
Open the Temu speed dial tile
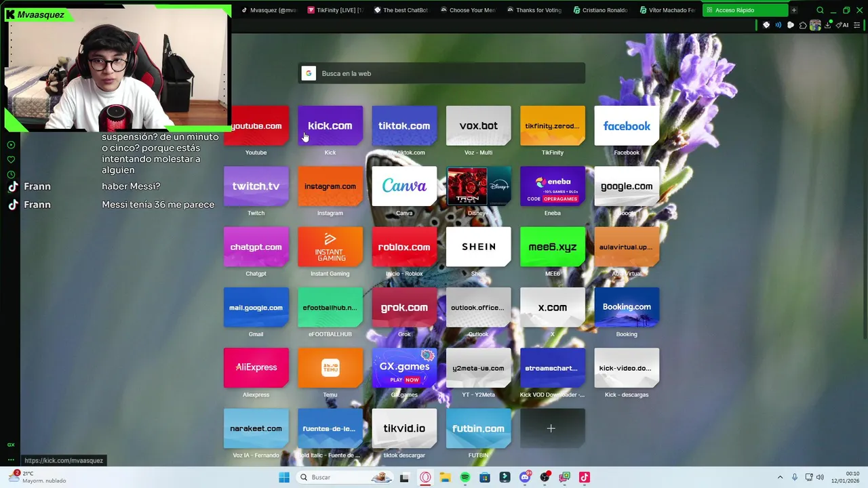[x=330, y=368]
